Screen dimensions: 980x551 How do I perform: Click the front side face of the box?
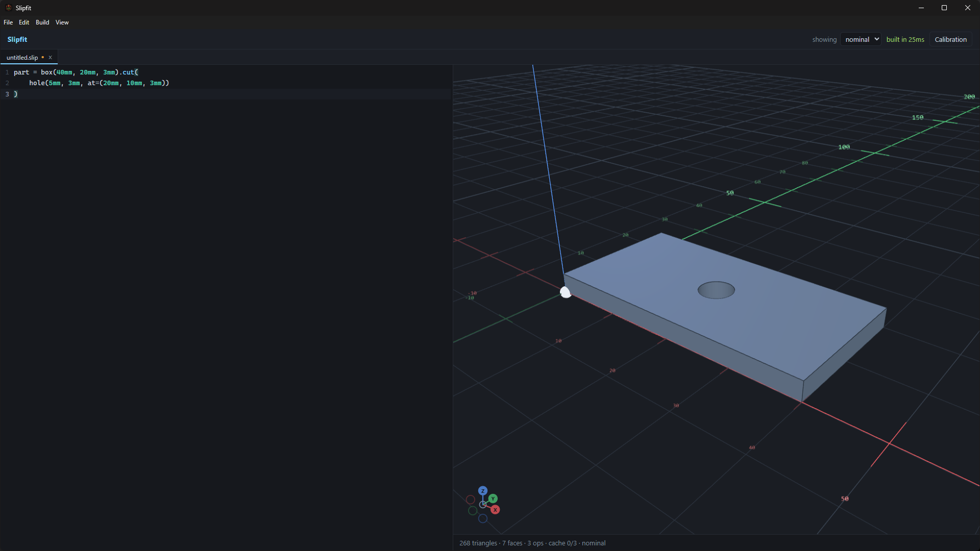pos(684,337)
